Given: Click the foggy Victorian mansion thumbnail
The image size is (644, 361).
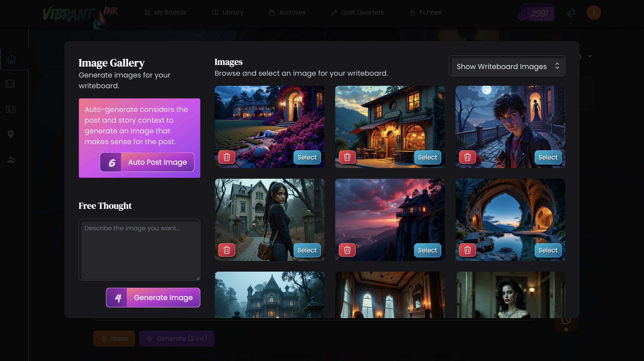Looking at the screenshot, I should tap(269, 295).
